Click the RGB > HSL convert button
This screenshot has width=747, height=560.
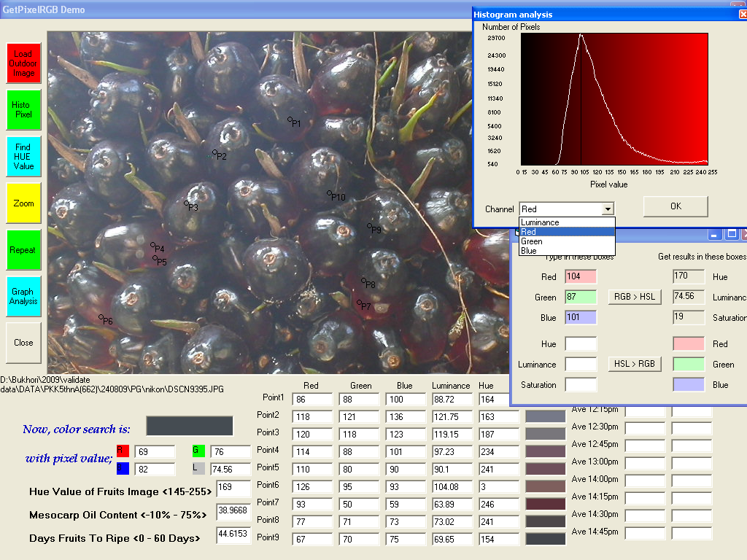click(x=634, y=297)
